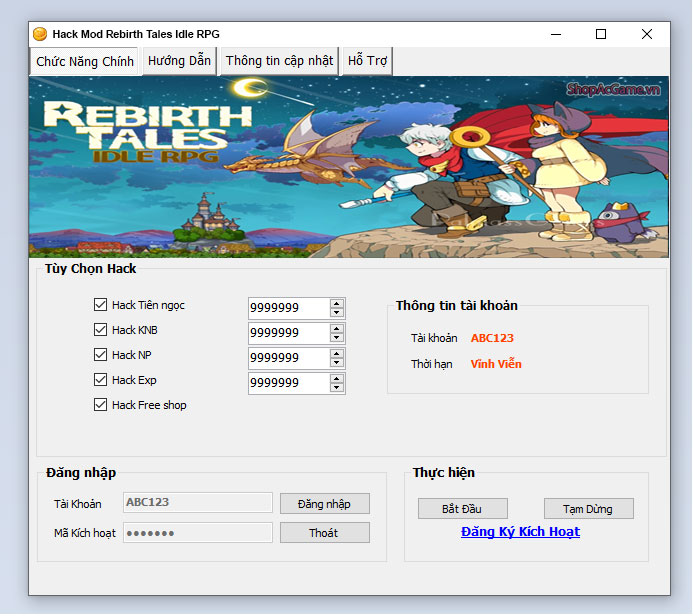Decrease the Hack NP value with down arrow
693x616 pixels.
pos(337,363)
